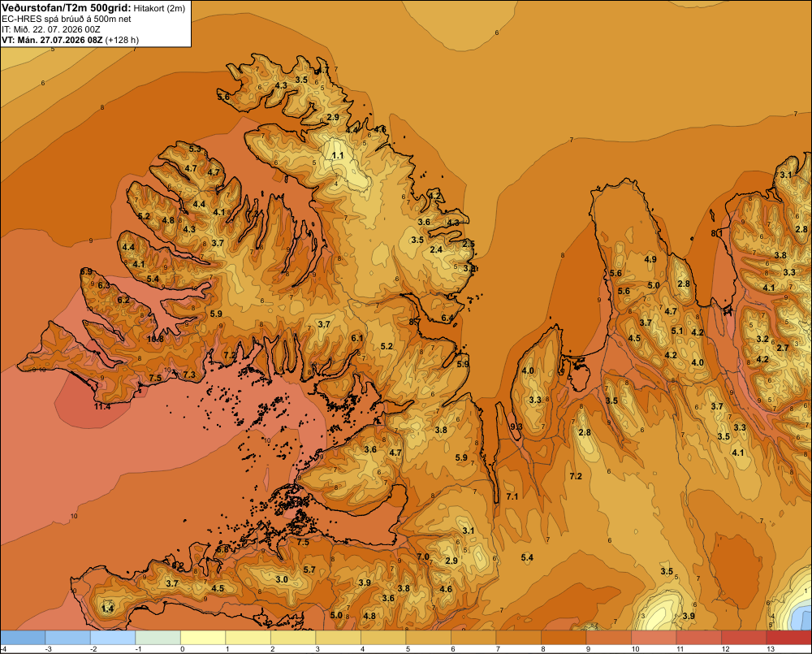Select legend color between 10 and 11
This screenshot has height=654, width=812.
(654, 638)
